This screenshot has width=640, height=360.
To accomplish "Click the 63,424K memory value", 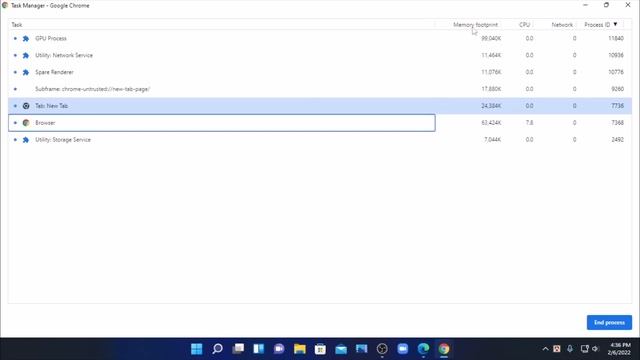I will [x=491, y=123].
